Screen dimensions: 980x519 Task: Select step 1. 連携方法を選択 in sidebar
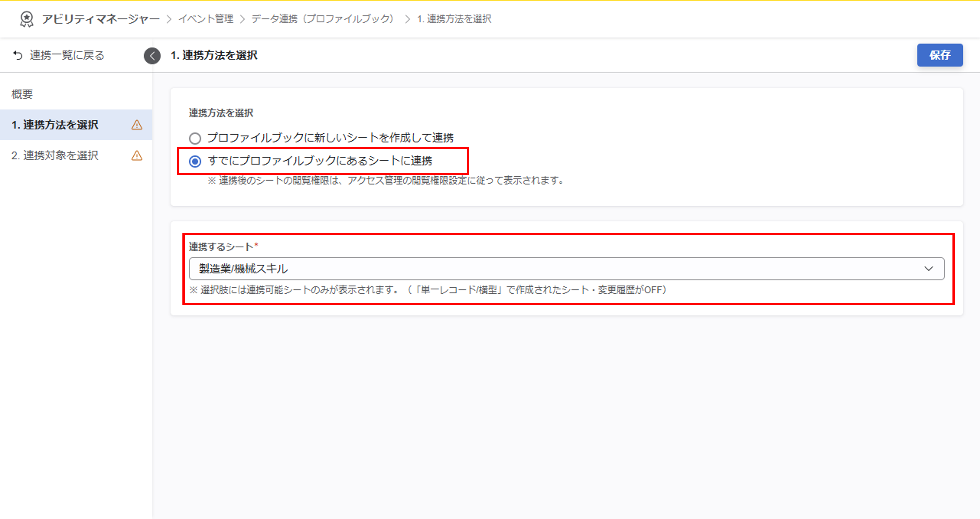click(x=55, y=125)
